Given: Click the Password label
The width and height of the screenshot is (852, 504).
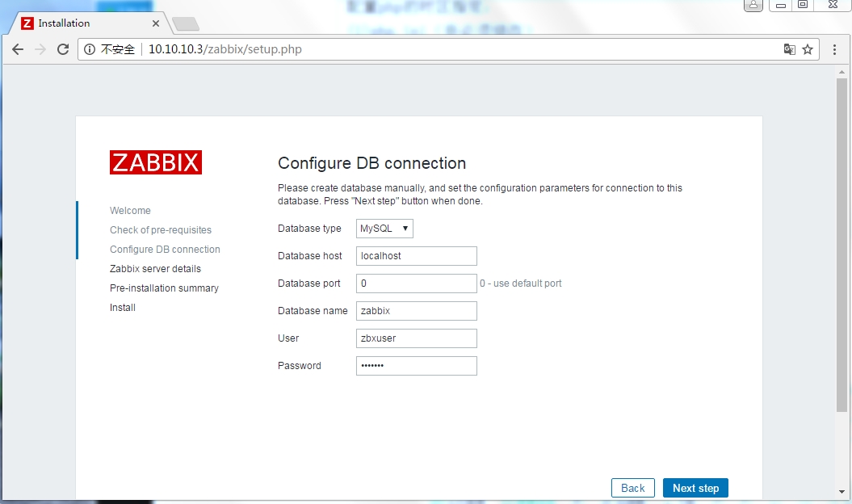Looking at the screenshot, I should pyautogui.click(x=300, y=366).
